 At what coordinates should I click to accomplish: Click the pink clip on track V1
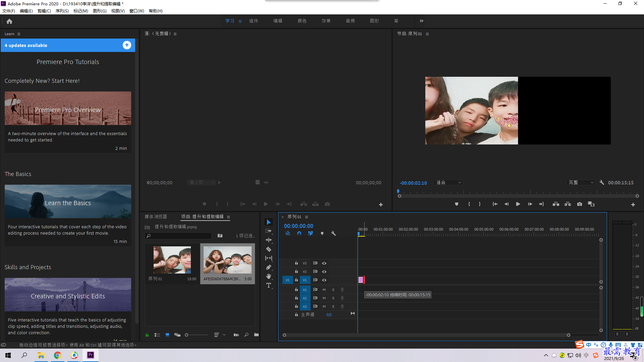point(361,280)
